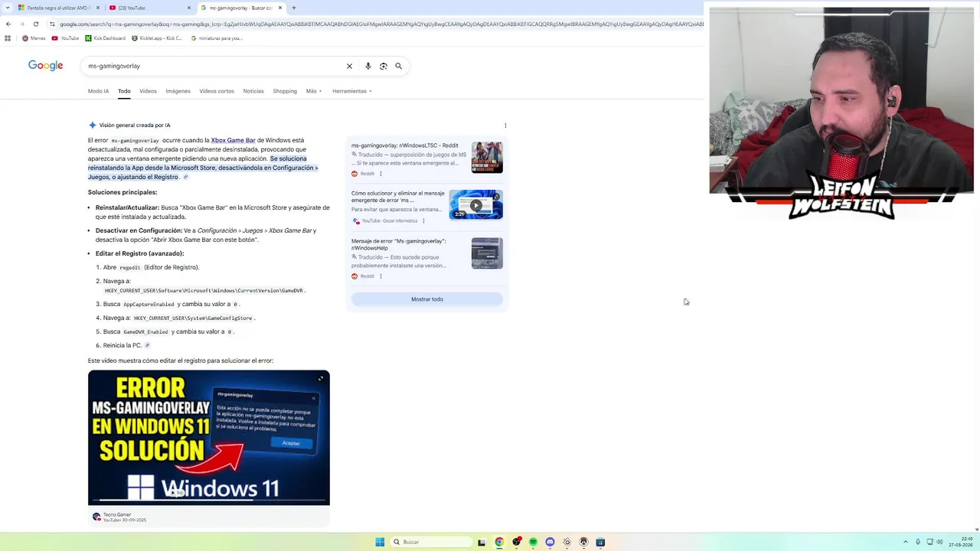Screen dimensions: 980x551
Task: Open 'ms-gamingoverlay: r/WindowsLTSC - Reddit' source
Action: (x=405, y=145)
